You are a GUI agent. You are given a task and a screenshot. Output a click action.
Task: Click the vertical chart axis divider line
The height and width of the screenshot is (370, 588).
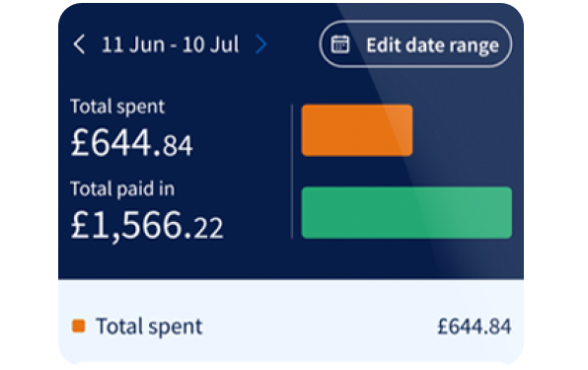(292, 172)
